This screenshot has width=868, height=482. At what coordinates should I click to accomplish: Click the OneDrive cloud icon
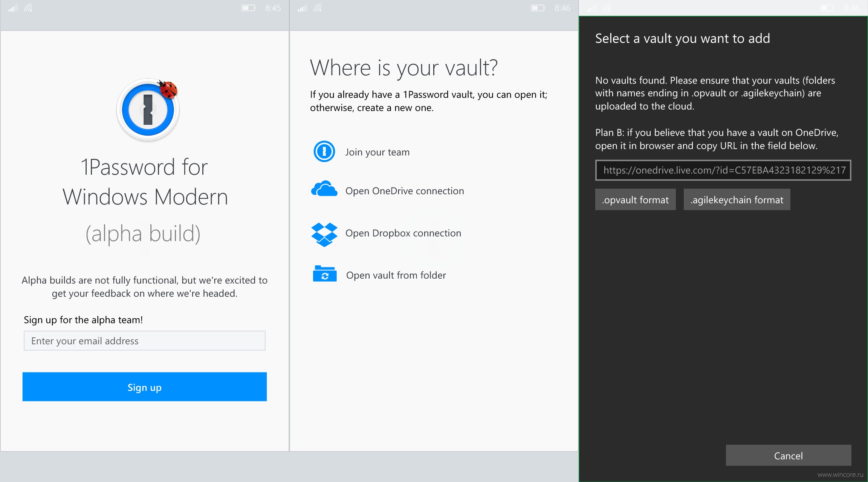point(324,189)
